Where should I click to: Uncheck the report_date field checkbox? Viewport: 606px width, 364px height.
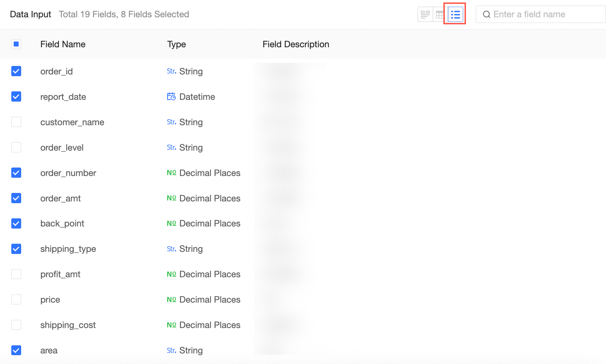click(16, 97)
